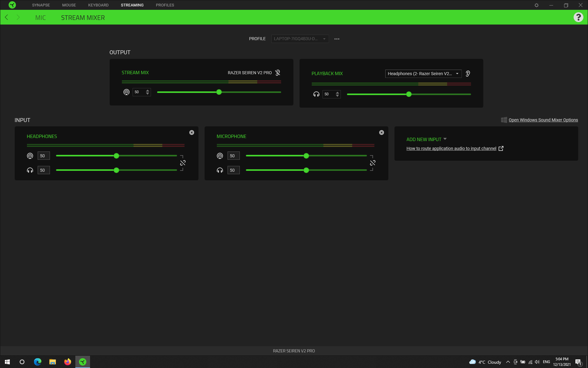This screenshot has height=368, width=588.
Task: Remove the Headphones input channel
Action: 192,132
